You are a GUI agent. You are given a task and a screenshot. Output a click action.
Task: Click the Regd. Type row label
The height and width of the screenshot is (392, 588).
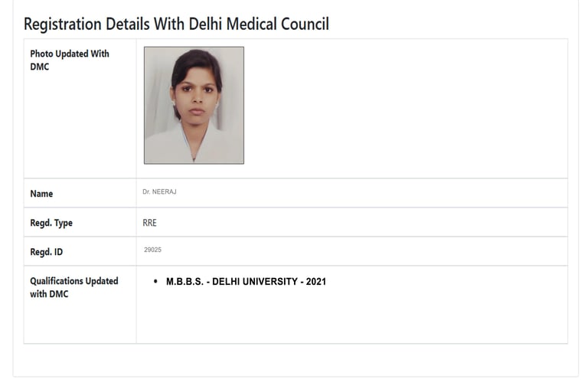(51, 223)
